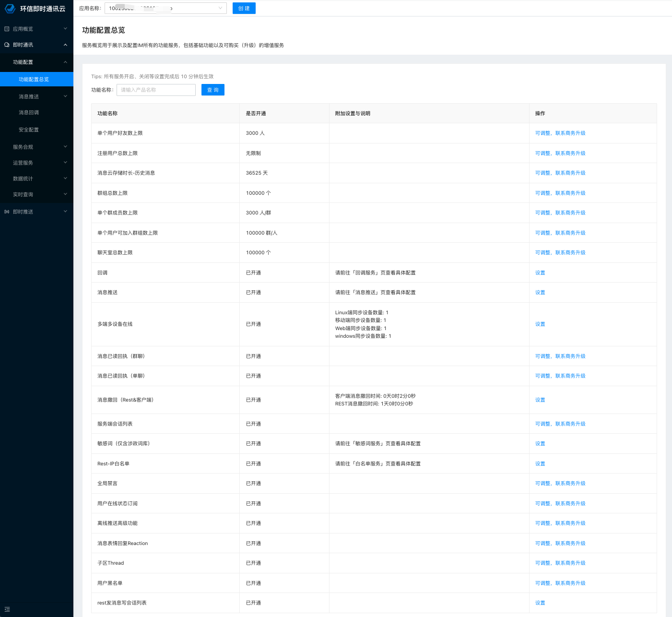Click 设置 link for 回调 row
The image size is (672, 617).
click(540, 273)
